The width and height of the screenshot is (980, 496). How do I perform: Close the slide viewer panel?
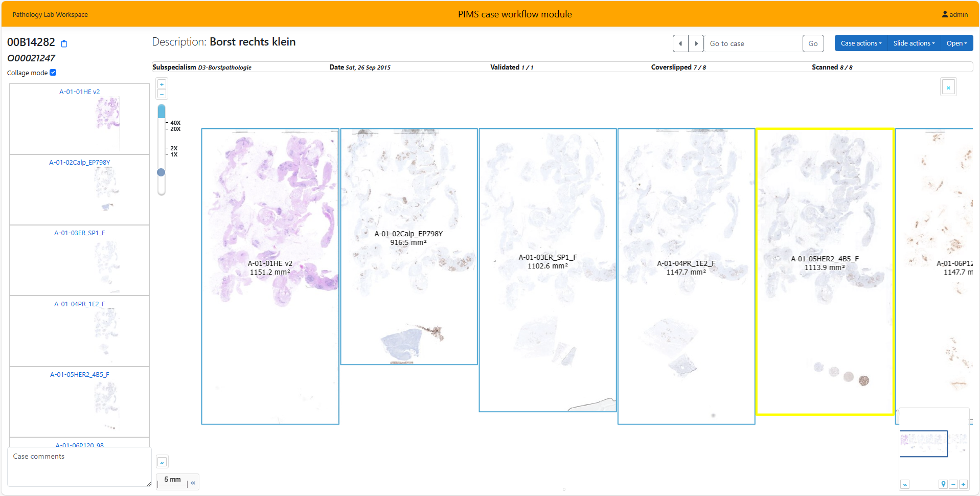pyautogui.click(x=948, y=87)
